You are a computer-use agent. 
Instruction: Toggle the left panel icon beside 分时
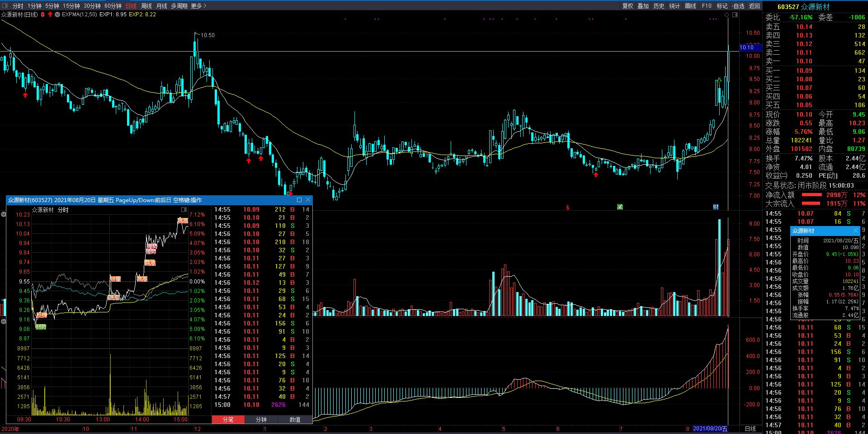[5, 6]
